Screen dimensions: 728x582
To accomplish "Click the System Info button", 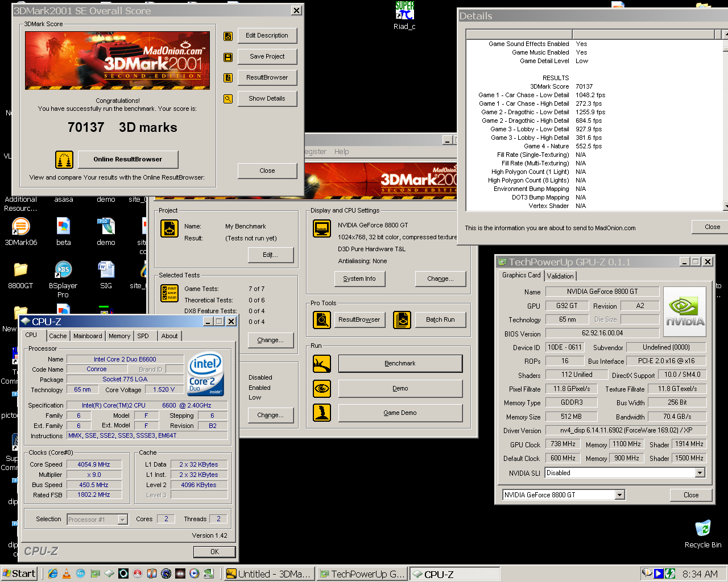I will point(359,279).
